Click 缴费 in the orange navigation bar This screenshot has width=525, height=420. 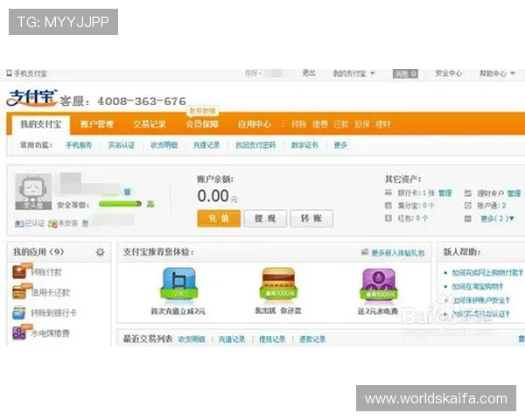(320, 124)
